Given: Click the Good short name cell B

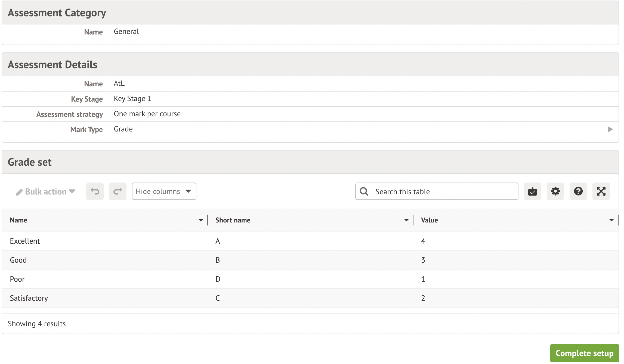Looking at the screenshot, I should 218,260.
